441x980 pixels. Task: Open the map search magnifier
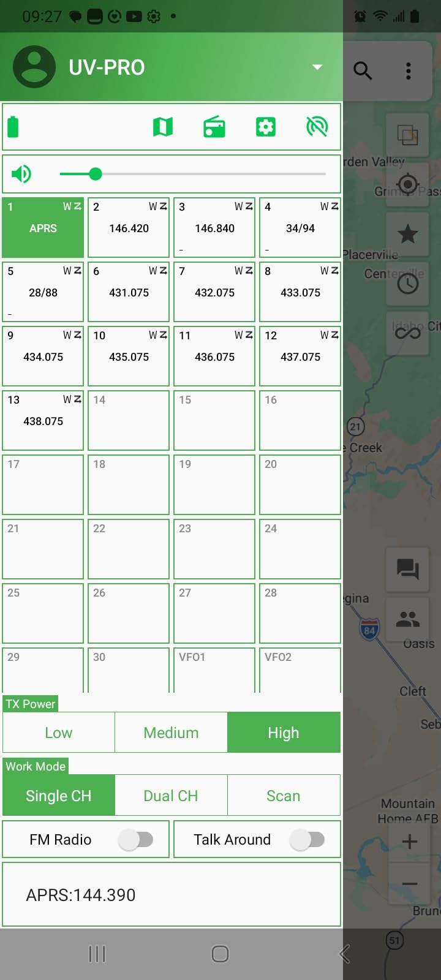pos(363,70)
